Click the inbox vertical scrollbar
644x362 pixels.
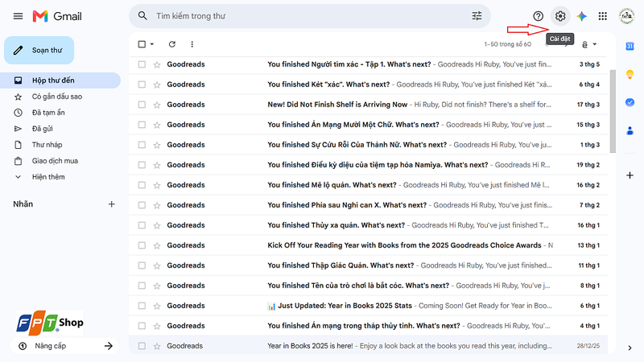tap(613, 111)
